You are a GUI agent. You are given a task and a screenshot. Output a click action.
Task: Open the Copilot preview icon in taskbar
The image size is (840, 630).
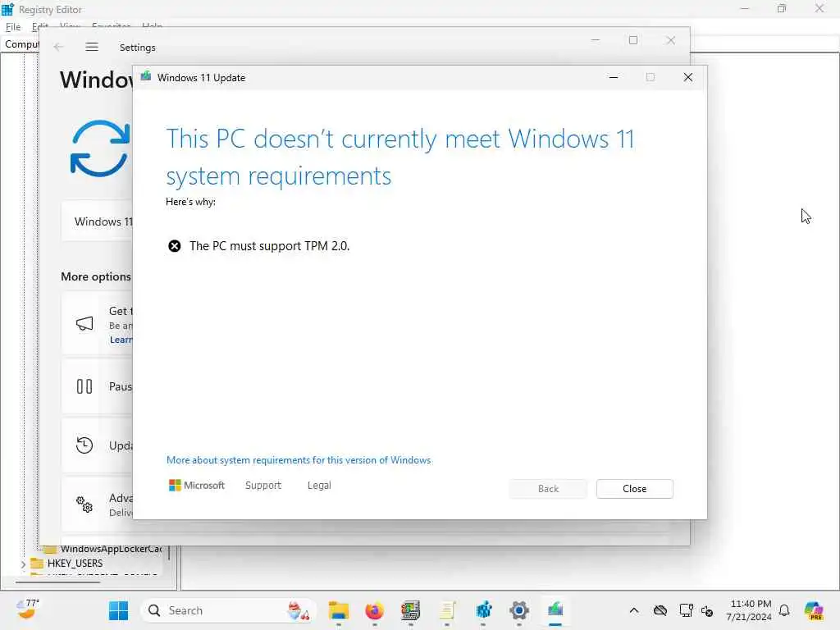[x=814, y=610]
